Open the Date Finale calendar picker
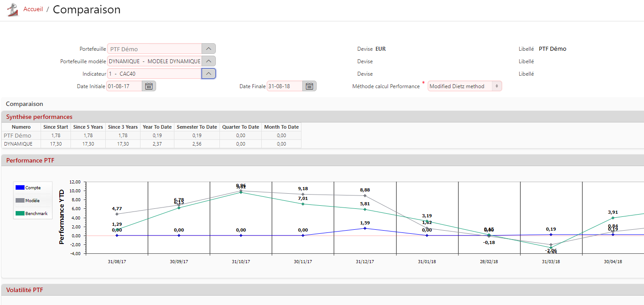The image size is (644, 305). (310, 86)
